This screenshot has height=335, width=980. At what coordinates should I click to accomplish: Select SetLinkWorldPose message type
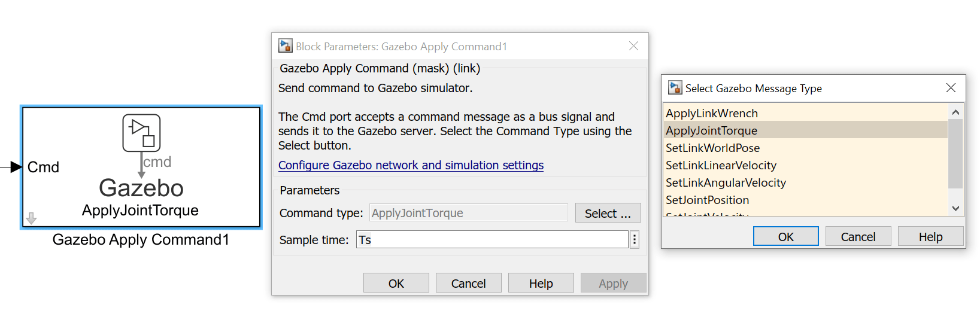coord(712,148)
